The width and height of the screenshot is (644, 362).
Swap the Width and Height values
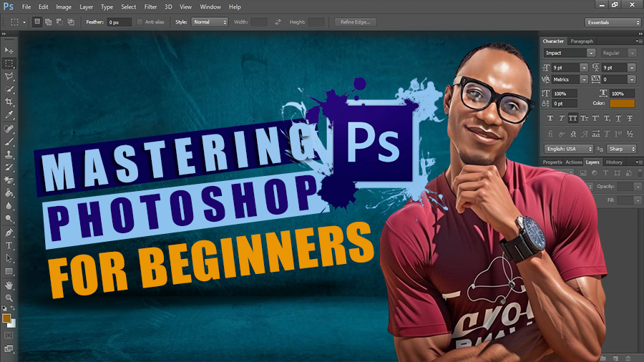[278, 22]
